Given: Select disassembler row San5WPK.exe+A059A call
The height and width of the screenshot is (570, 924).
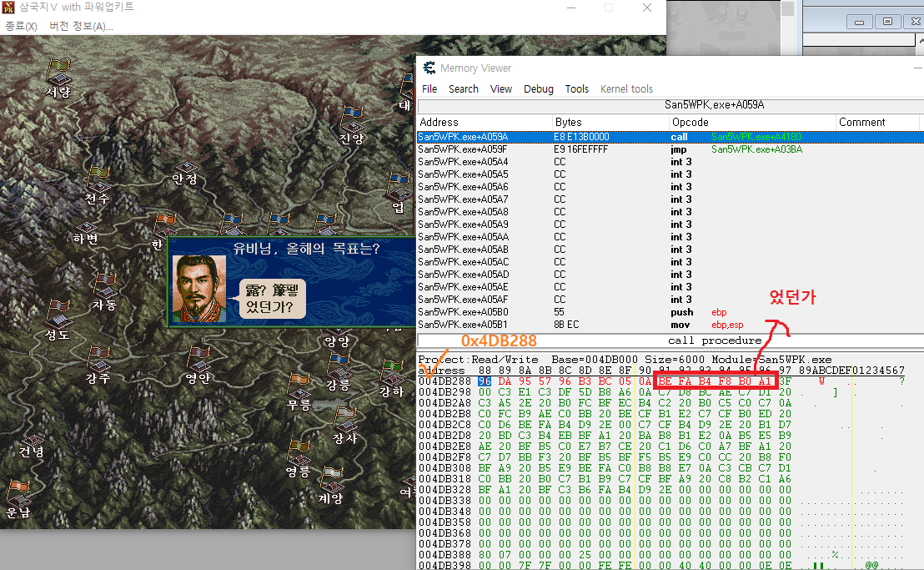Looking at the screenshot, I should (x=670, y=137).
